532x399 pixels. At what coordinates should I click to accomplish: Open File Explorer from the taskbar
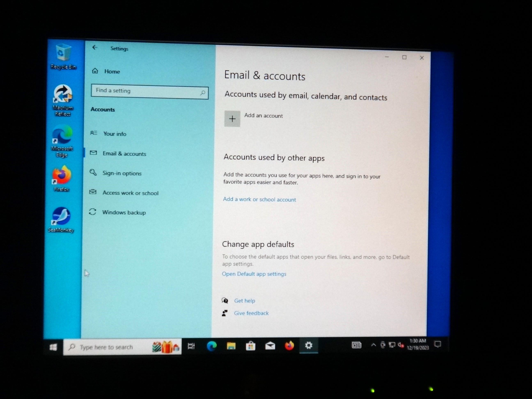click(231, 346)
